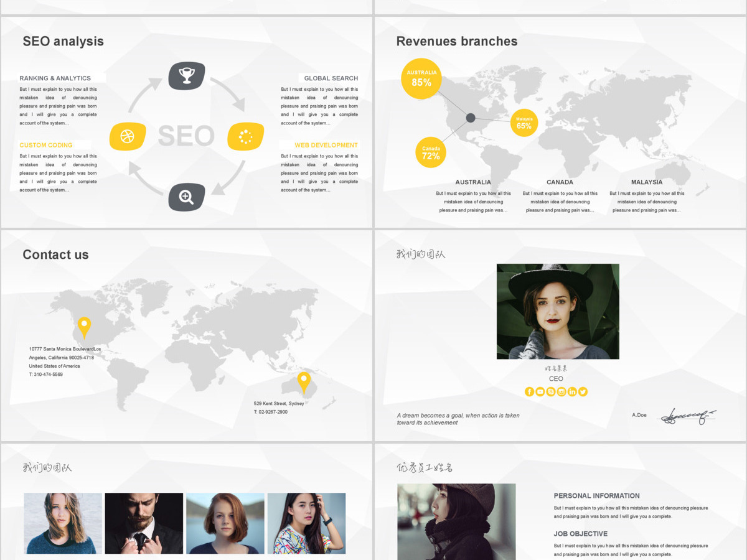Image resolution: width=747 pixels, height=560 pixels.
Task: Click the 'Contact us' slide title
Action: coord(55,254)
